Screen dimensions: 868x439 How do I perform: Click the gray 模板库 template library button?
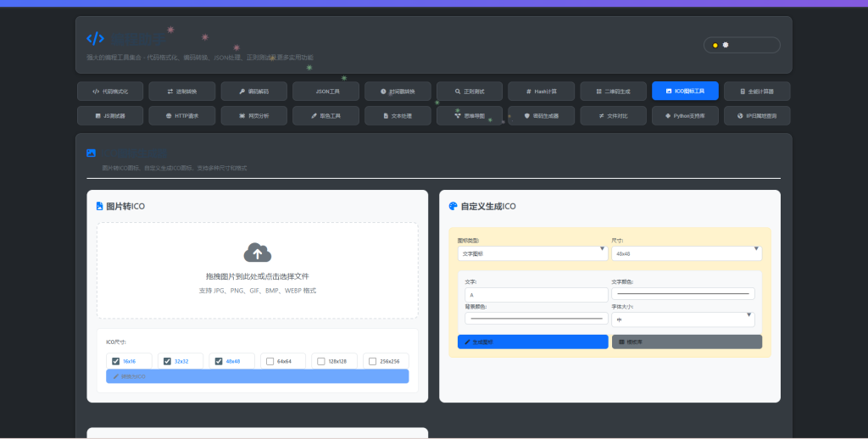click(687, 342)
